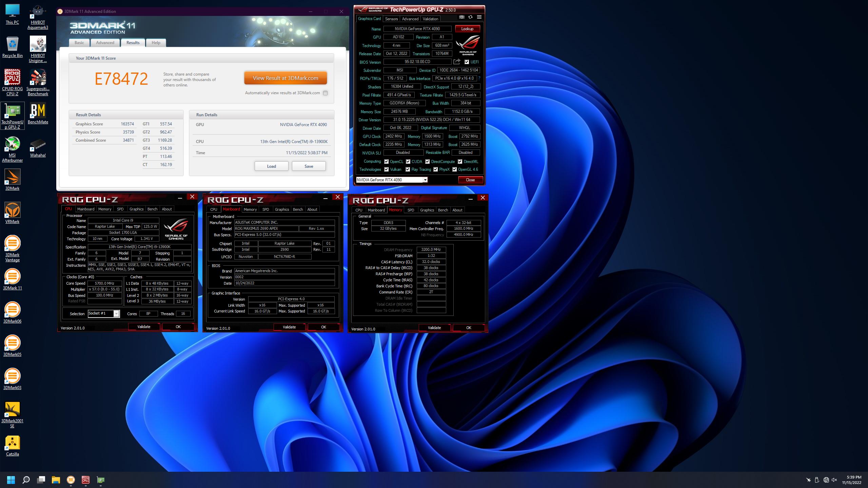This screenshot has width=868, height=488.
Task: Open 3DMark2001 SE desktop icon
Action: (x=13, y=415)
